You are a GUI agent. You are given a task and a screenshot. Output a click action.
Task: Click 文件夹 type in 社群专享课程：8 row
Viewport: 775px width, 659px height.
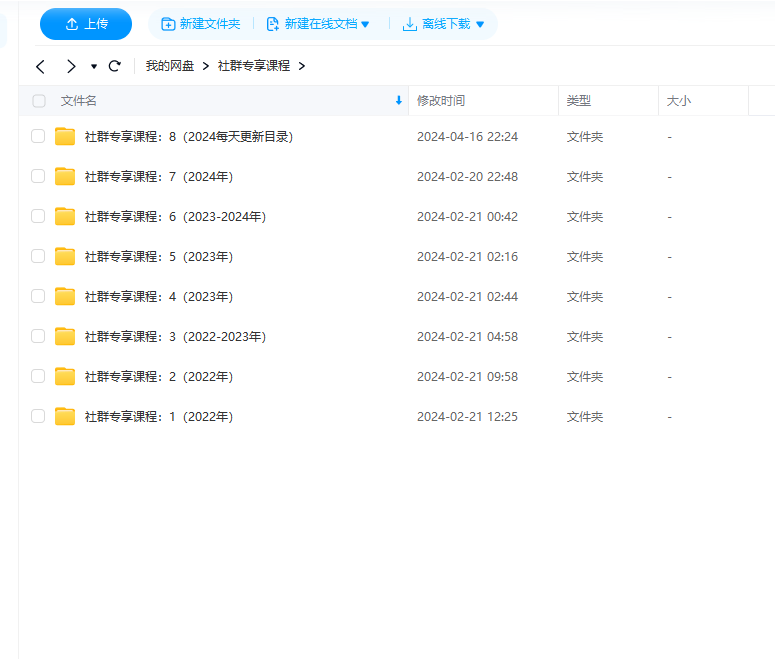point(585,137)
